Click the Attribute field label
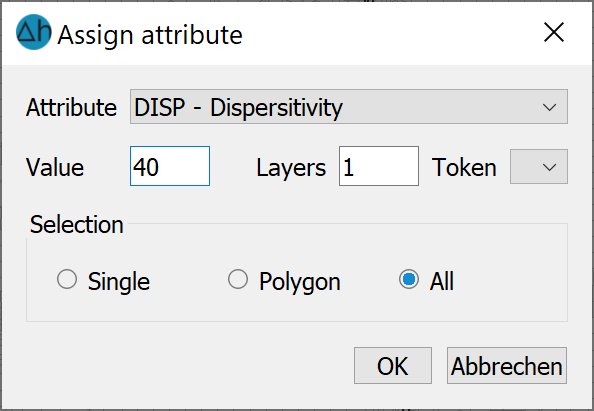The height and width of the screenshot is (411, 594). (71, 108)
